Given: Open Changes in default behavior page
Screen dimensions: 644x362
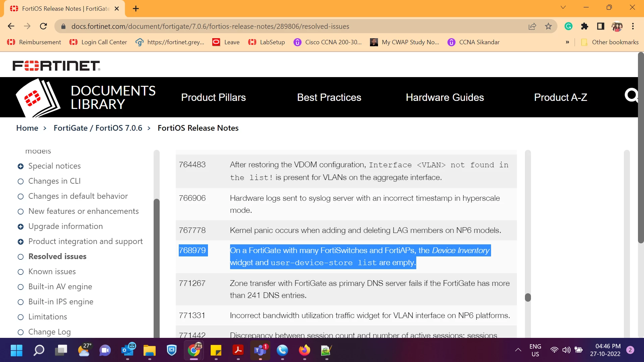Looking at the screenshot, I should tap(78, 196).
